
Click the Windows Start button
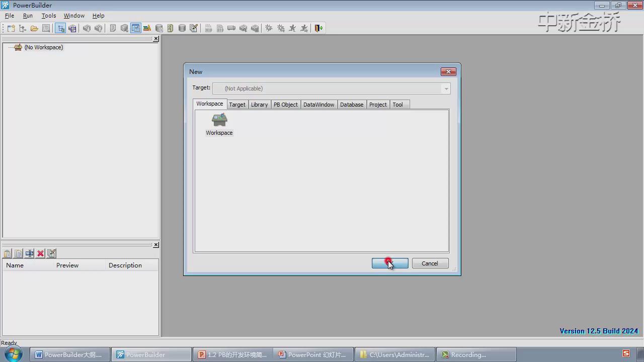coord(14,354)
